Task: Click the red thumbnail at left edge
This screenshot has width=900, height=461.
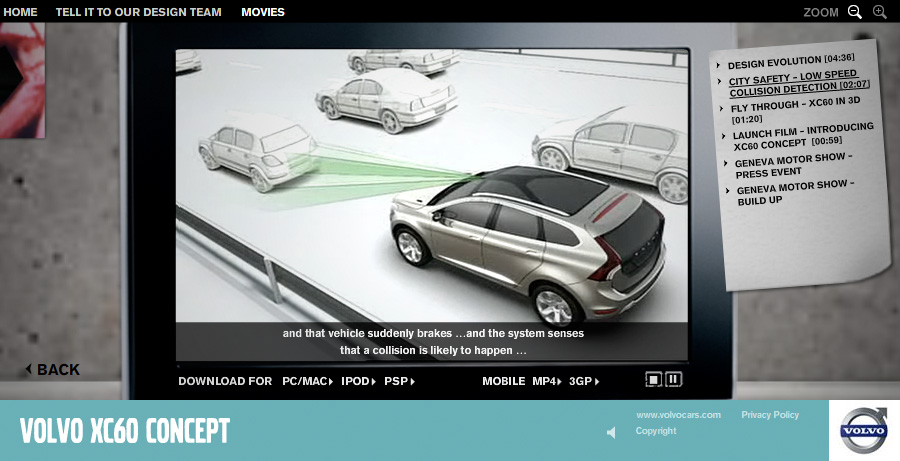Action: tap(22, 80)
